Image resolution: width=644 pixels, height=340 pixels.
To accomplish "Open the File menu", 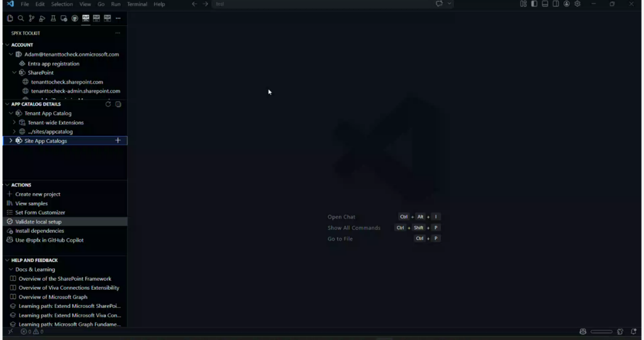I will 25,4.
